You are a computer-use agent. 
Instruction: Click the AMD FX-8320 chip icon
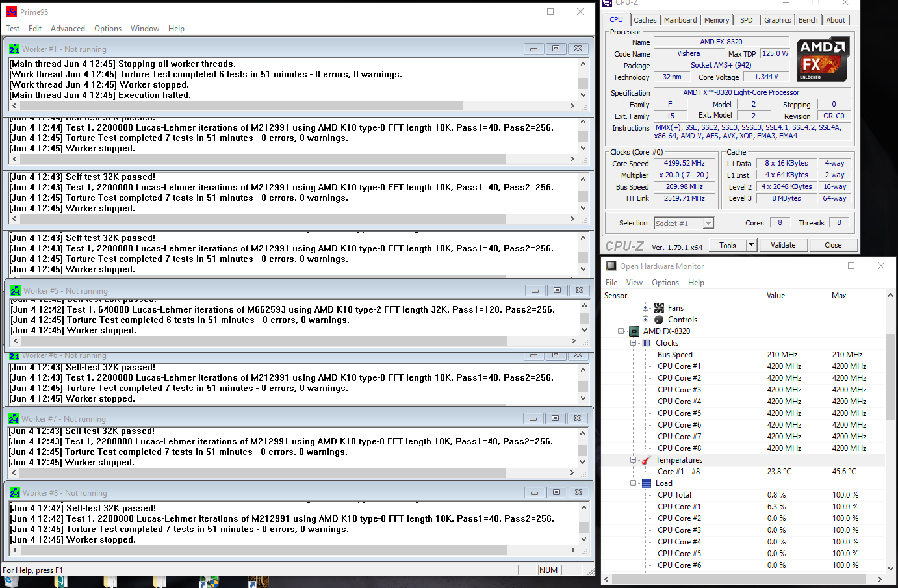tap(634, 331)
